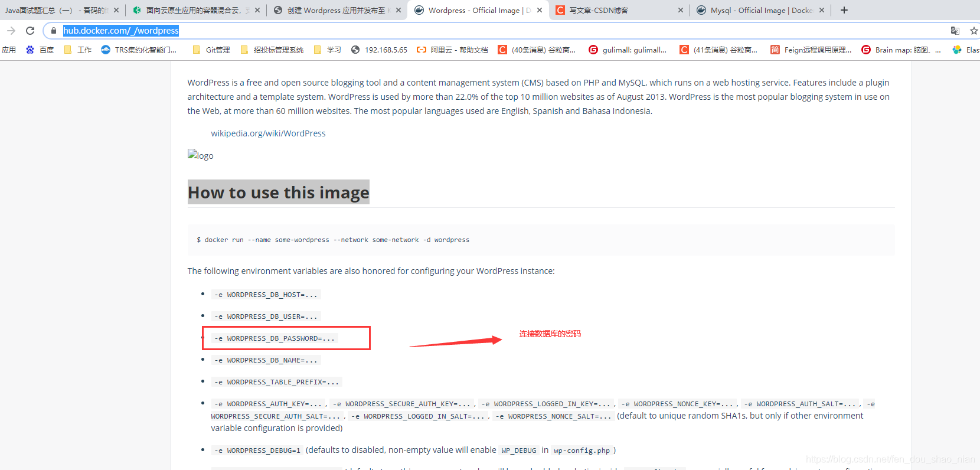Viewport: 980px width, 470px height.
Task: Close the Java面试题汇总 tab
Action: click(x=116, y=10)
